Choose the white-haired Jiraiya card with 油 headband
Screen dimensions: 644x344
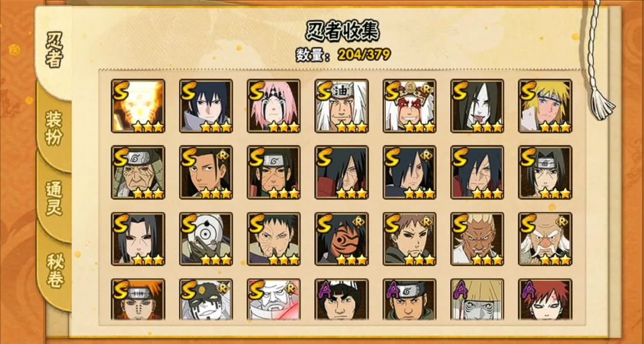pyautogui.click(x=342, y=106)
